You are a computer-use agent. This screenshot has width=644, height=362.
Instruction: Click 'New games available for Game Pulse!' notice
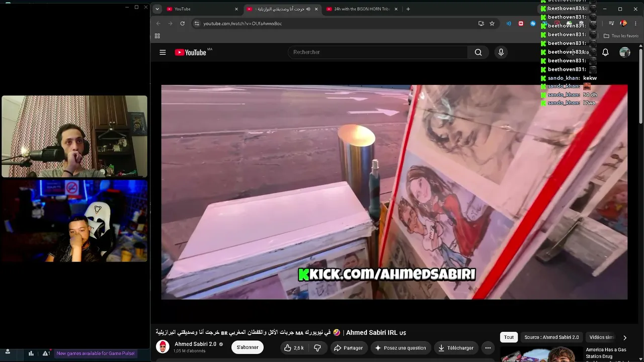tap(96, 353)
